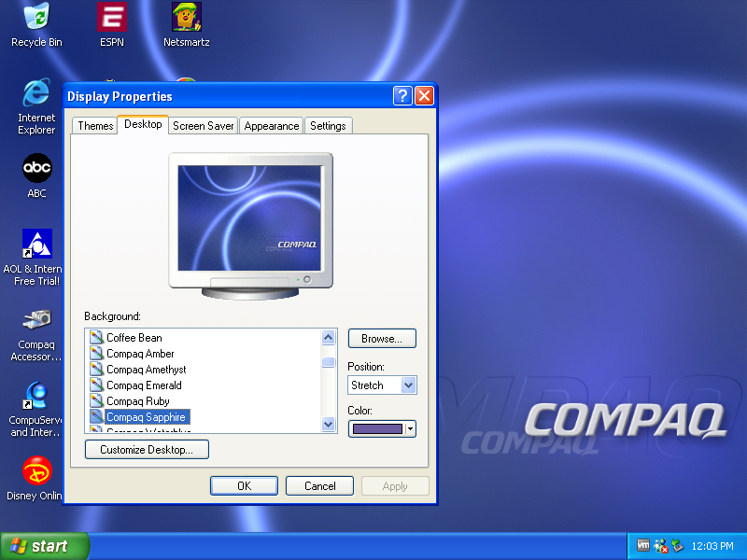747x560 pixels.
Task: Click the Display Properties help button
Action: point(402,96)
